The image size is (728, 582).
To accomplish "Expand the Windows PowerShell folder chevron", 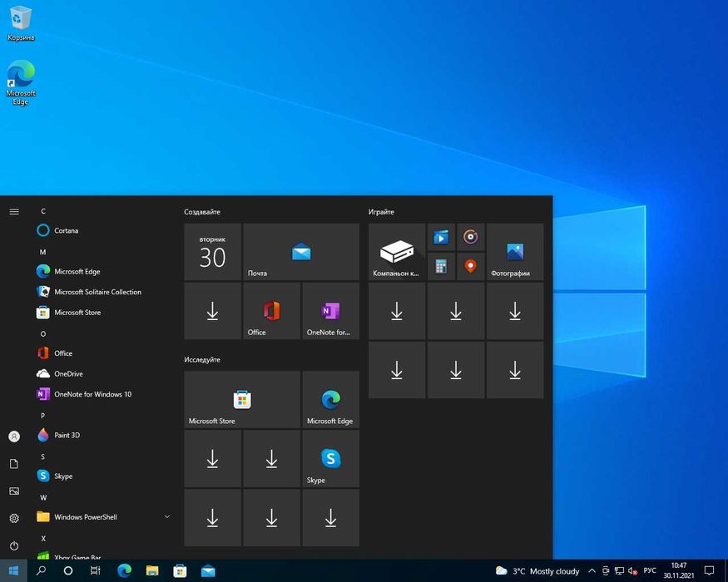I will (x=167, y=516).
